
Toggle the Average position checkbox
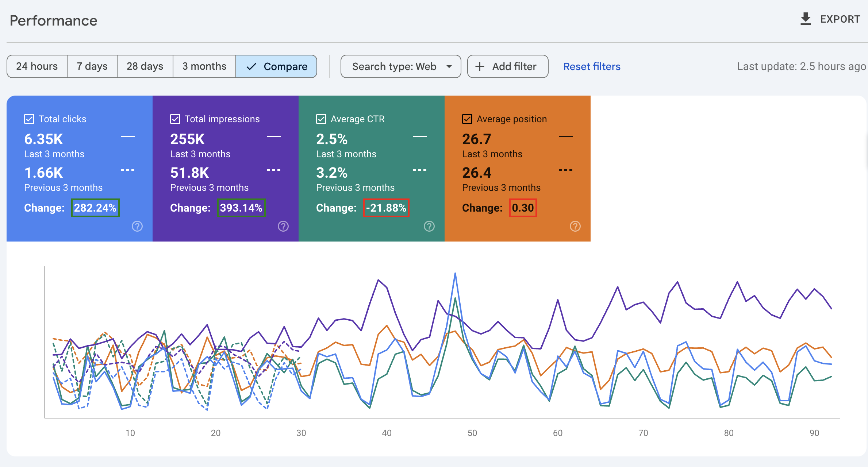467,119
